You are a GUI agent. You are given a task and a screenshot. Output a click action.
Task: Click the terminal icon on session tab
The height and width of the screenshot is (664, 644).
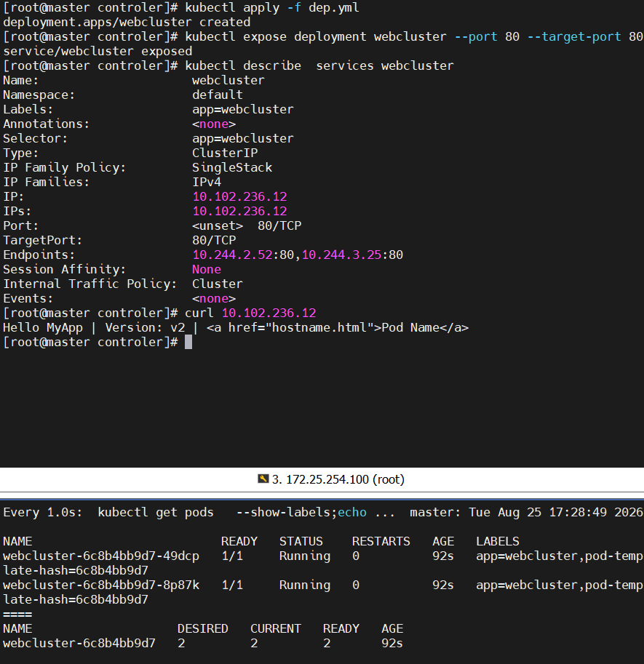point(263,479)
